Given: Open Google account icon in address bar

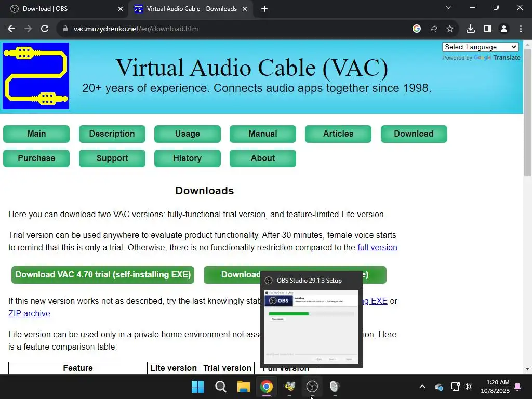Looking at the screenshot, I should pyautogui.click(x=417, y=29).
